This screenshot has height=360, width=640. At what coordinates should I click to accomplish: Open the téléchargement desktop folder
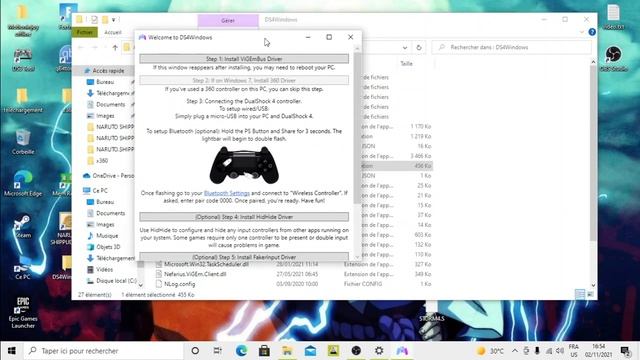pos(23,100)
